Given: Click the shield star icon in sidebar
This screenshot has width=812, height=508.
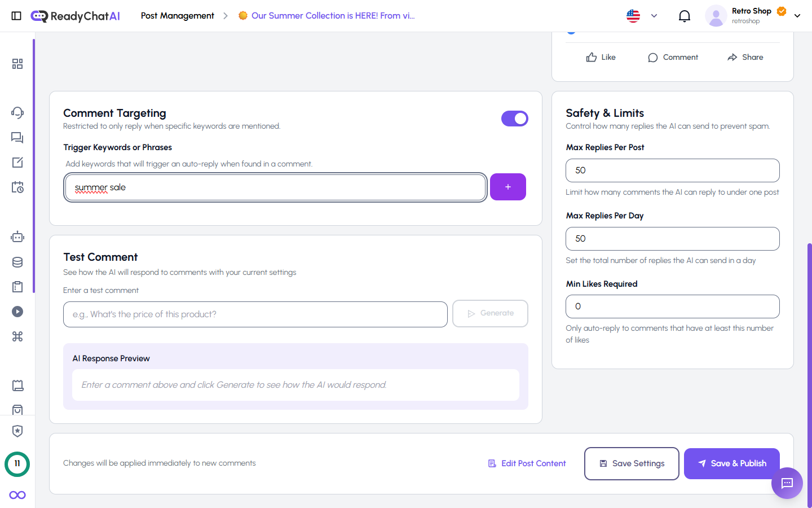Looking at the screenshot, I should 17,431.
